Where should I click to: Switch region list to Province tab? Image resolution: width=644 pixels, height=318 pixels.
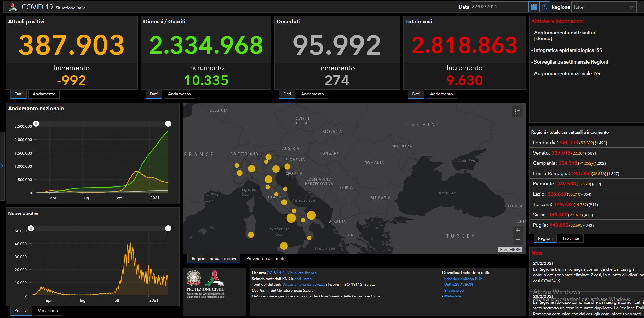(x=571, y=238)
